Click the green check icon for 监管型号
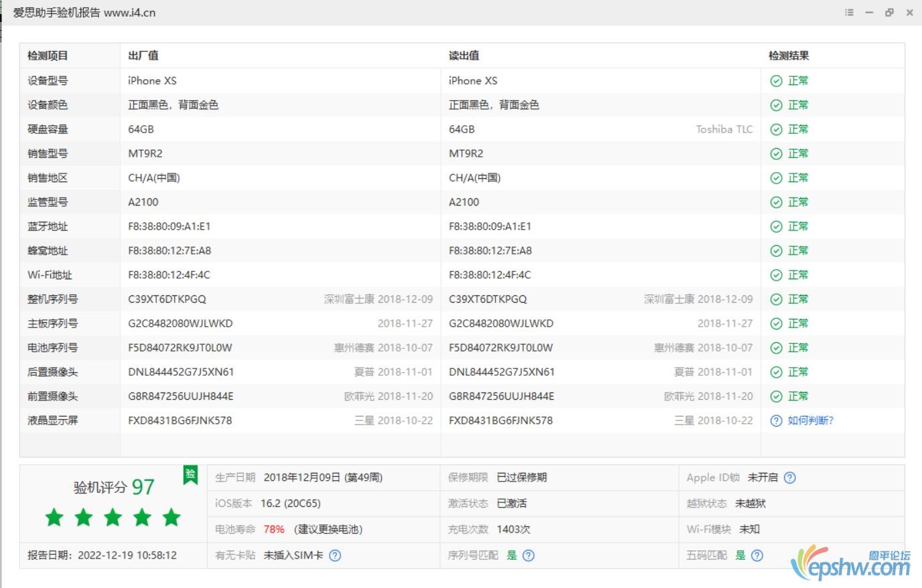 click(776, 202)
